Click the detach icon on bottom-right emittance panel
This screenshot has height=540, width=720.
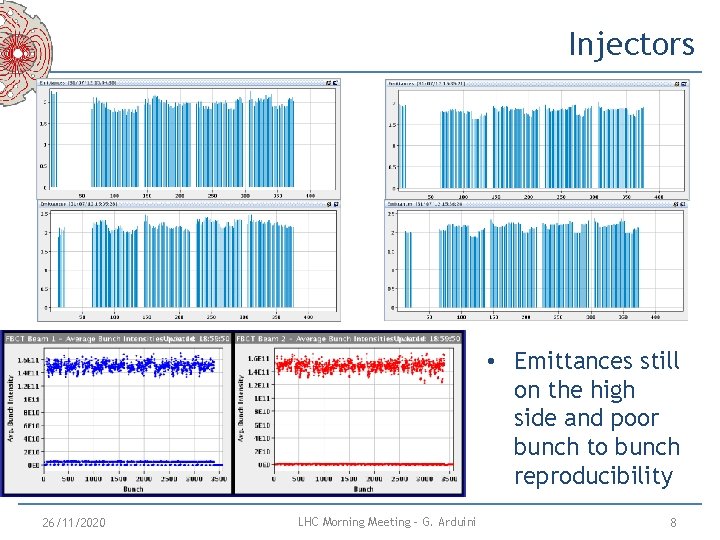[x=676, y=204]
